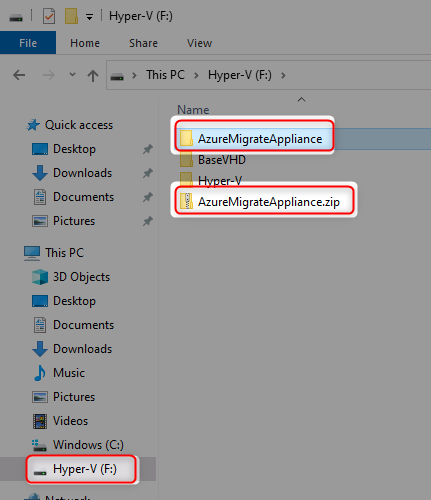
Task: Open pinned Desktop under Quick access
Action: coord(74,149)
